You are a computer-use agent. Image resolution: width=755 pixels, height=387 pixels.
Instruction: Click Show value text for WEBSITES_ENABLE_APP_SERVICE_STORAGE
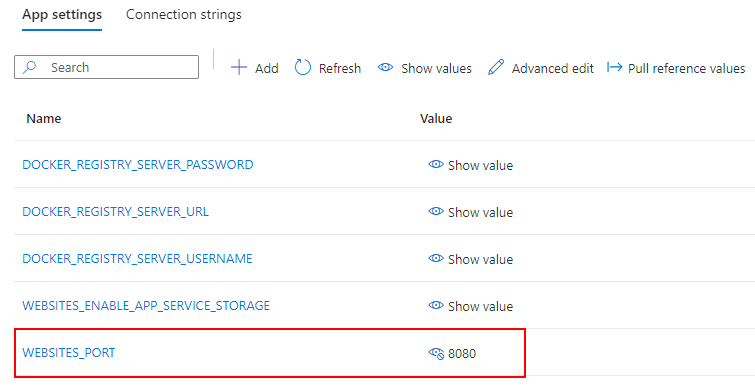tap(481, 306)
